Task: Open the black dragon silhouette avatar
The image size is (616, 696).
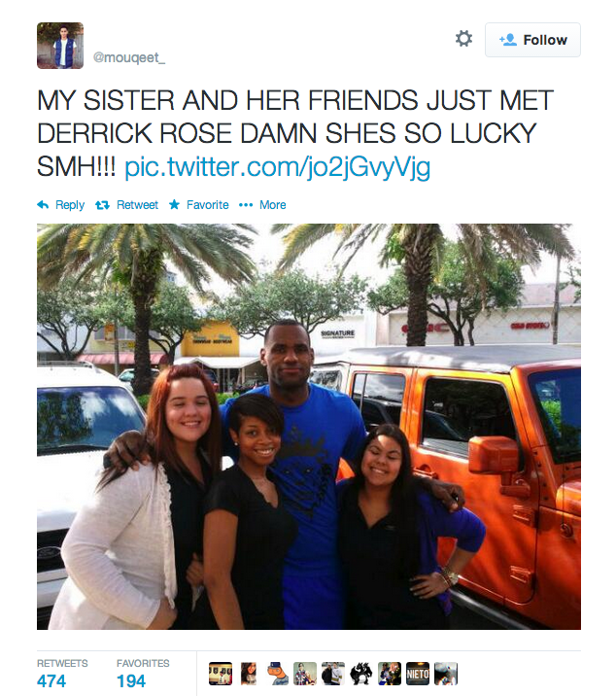Action: 360,674
